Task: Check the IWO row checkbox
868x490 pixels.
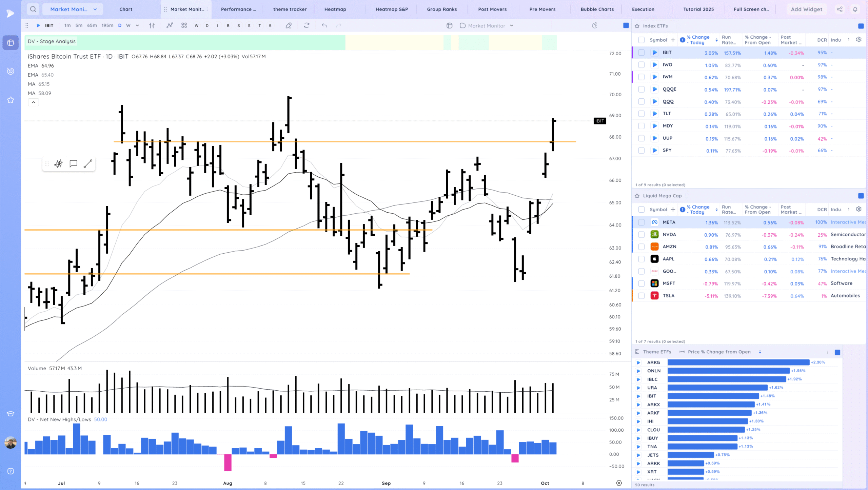Action: coord(641,65)
